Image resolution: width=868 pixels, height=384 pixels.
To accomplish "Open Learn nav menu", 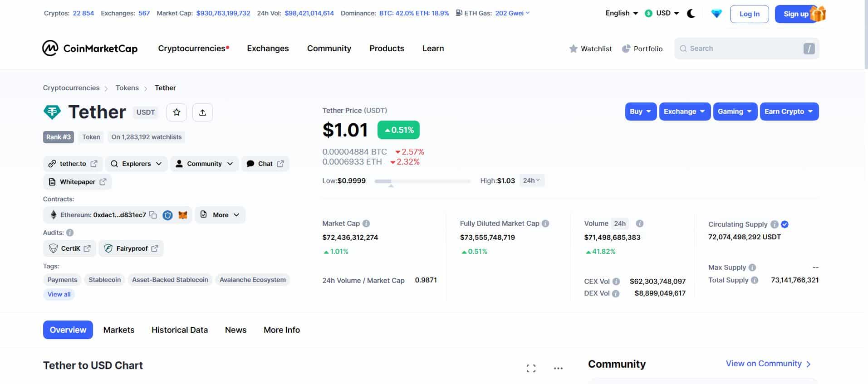I will pos(433,49).
